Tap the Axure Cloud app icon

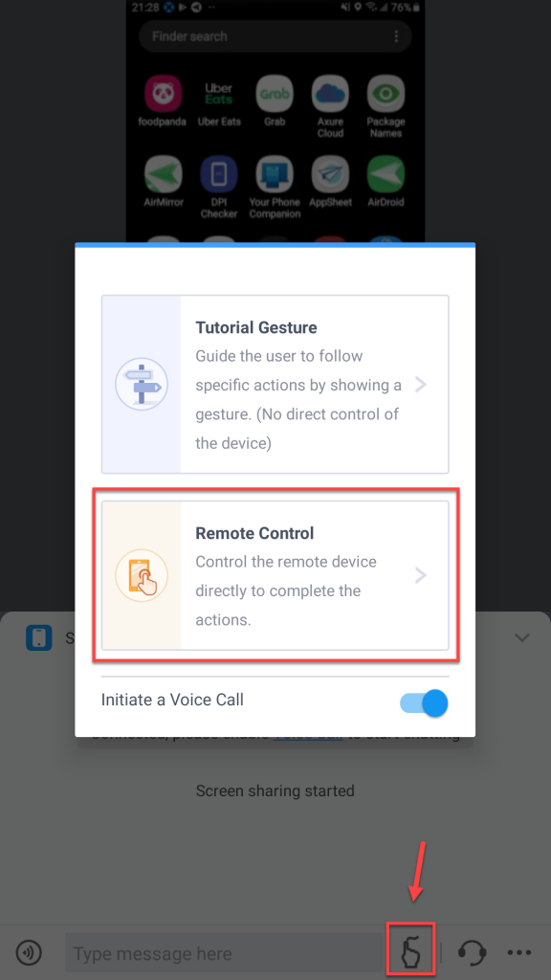[330, 94]
